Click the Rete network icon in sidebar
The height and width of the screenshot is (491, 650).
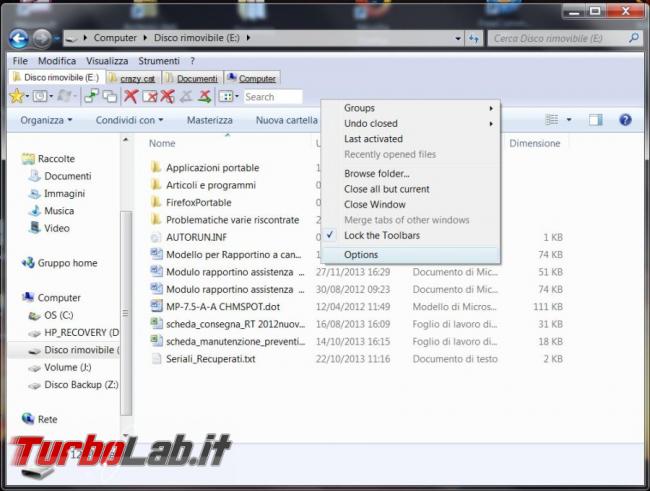(x=28, y=419)
